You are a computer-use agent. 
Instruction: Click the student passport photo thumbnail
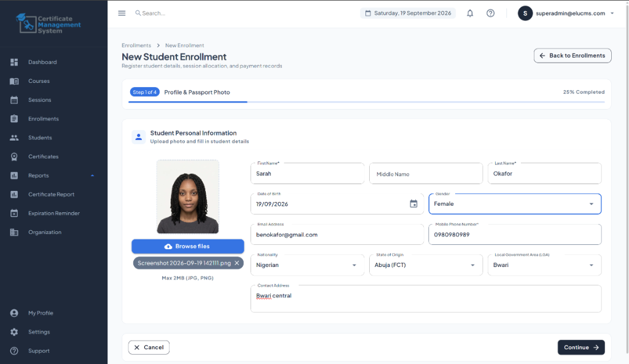click(x=188, y=196)
